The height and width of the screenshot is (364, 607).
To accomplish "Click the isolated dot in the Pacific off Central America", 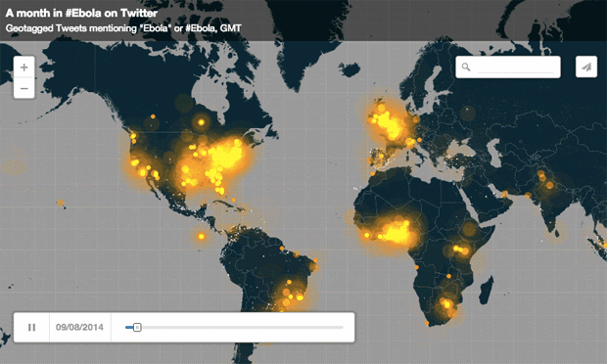I will click(202, 237).
